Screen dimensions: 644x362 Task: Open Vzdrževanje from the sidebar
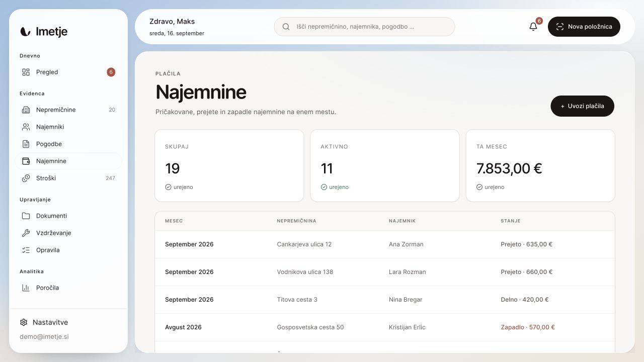click(x=68, y=233)
